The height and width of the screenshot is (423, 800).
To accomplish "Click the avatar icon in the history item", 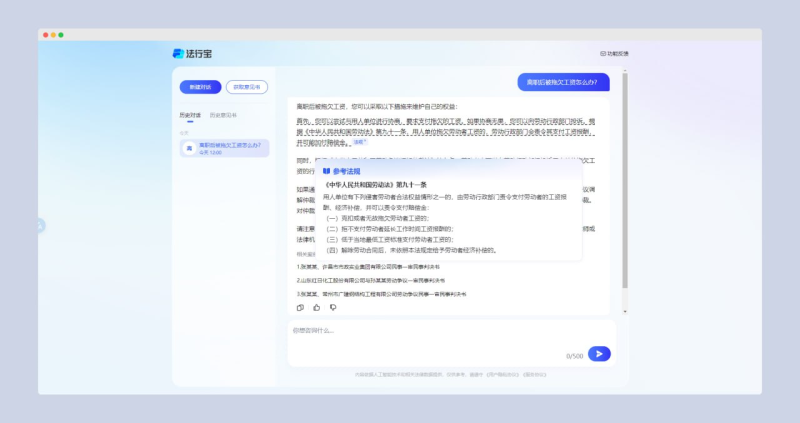I will pos(188,147).
